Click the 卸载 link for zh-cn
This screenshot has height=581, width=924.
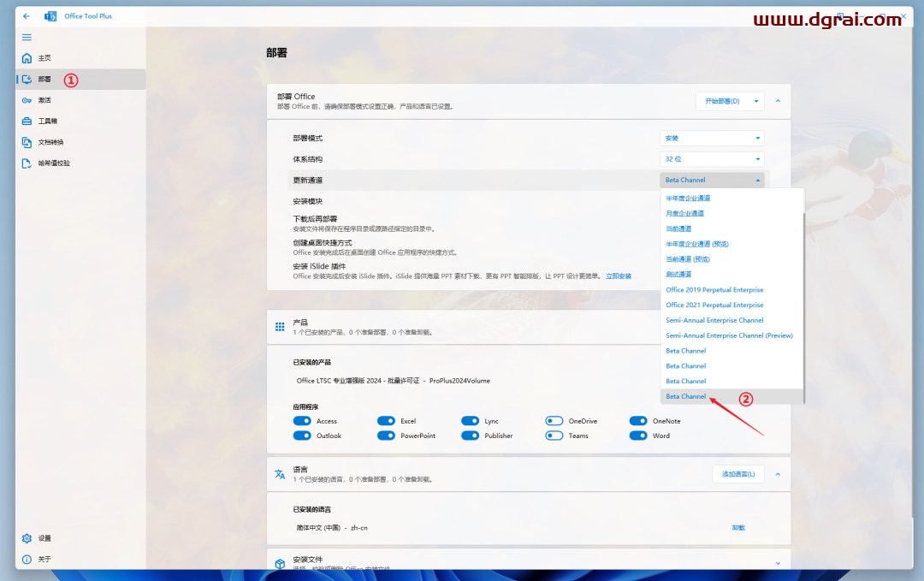click(x=738, y=528)
